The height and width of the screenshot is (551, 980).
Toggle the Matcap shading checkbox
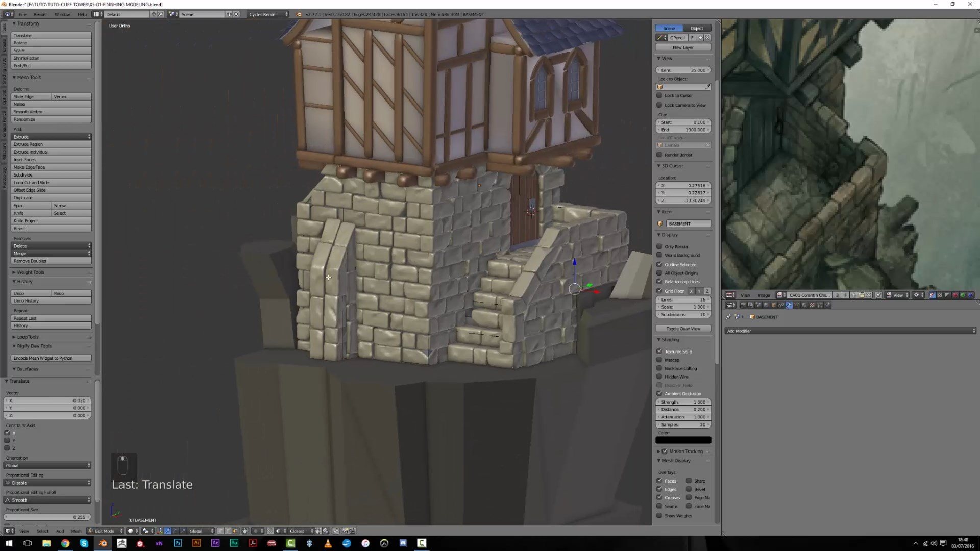point(659,360)
